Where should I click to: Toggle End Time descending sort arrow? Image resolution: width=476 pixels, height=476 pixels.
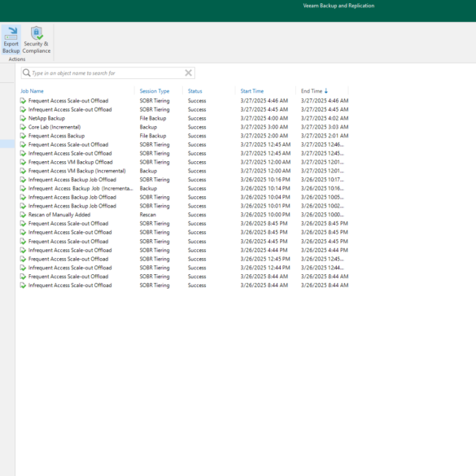click(x=326, y=91)
